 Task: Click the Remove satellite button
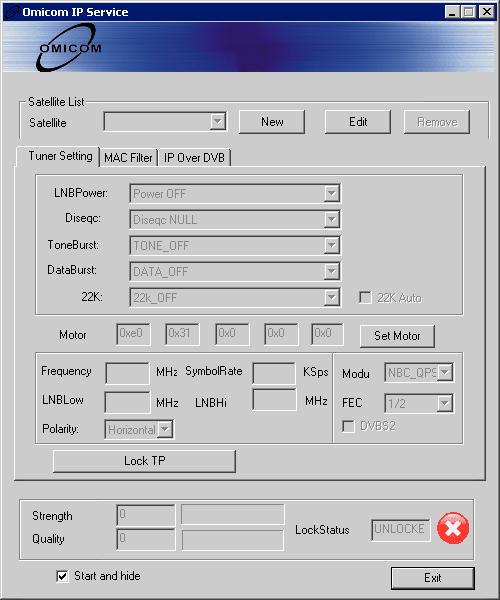tap(437, 122)
